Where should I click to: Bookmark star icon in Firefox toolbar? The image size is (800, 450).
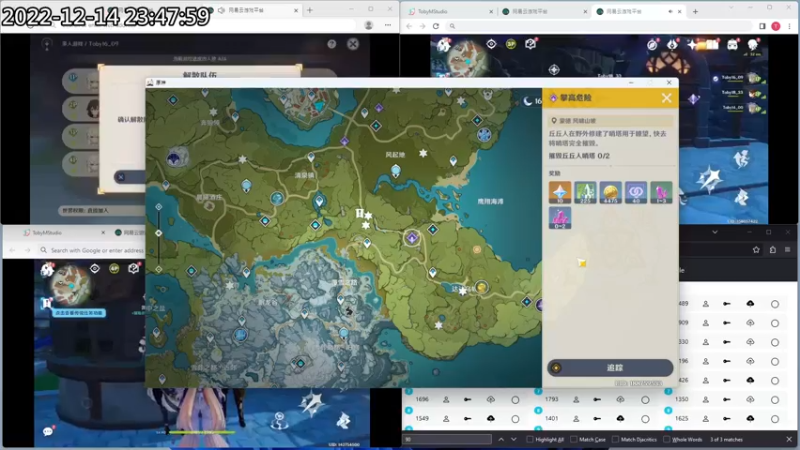coord(756,249)
